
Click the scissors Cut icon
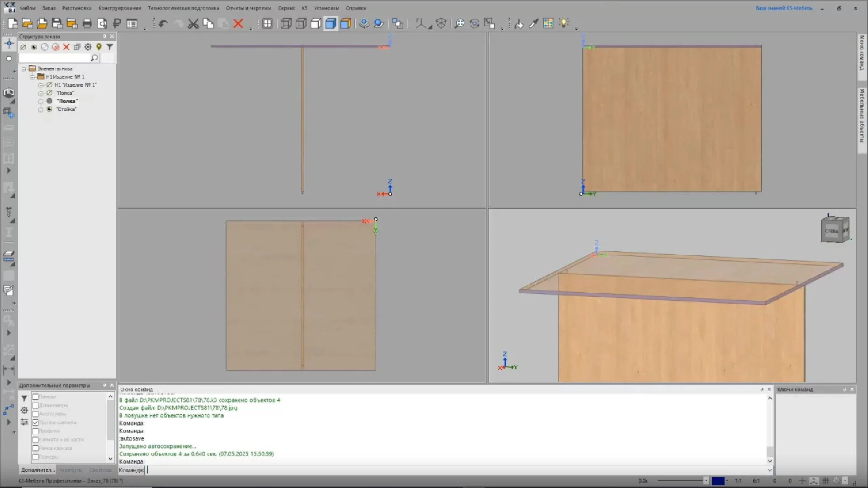coord(193,23)
